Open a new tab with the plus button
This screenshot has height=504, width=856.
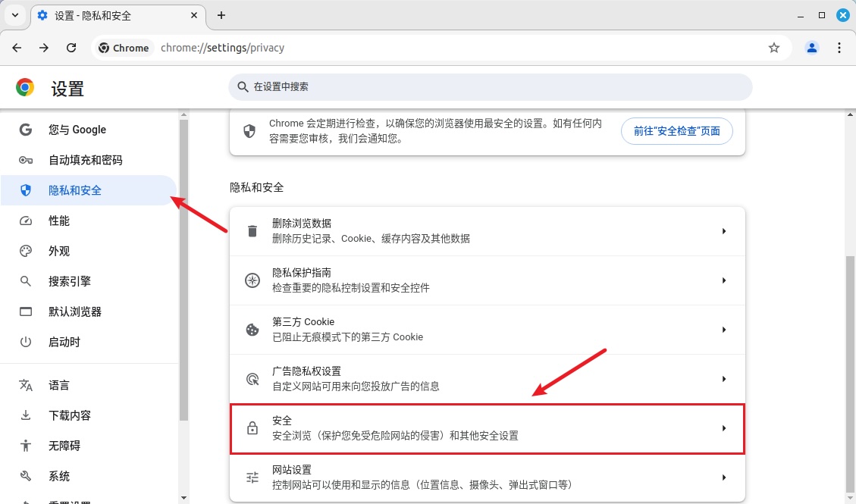tap(221, 15)
